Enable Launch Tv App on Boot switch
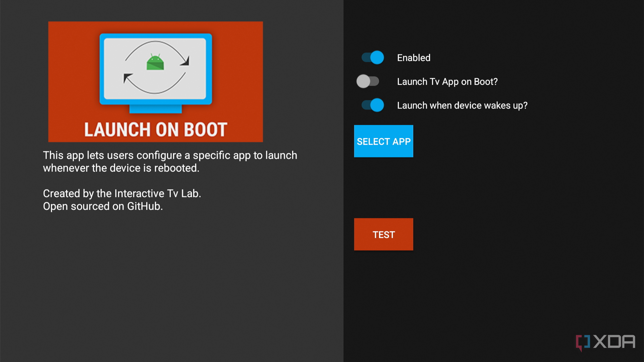Screen dimensions: 644x362 368,81
